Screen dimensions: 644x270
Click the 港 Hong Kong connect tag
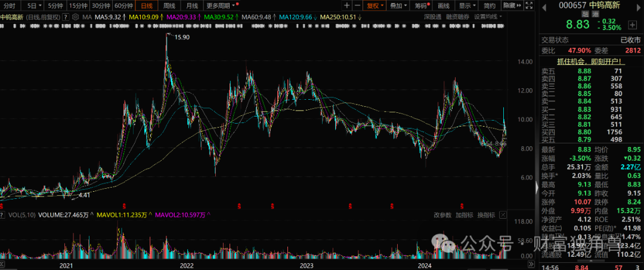[596, 13]
